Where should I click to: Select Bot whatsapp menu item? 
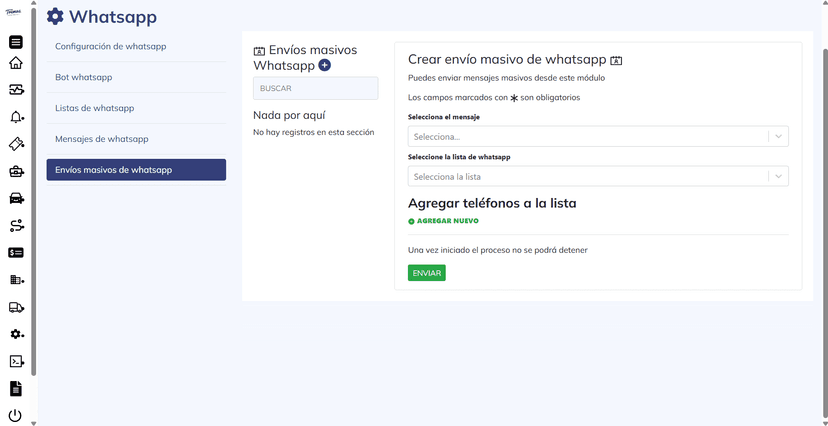pos(136,77)
